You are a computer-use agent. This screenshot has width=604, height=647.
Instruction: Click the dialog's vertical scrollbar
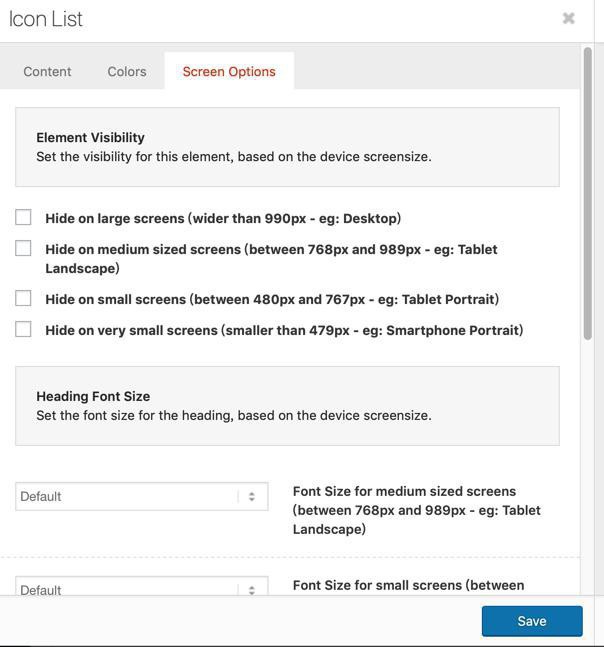pos(588,200)
